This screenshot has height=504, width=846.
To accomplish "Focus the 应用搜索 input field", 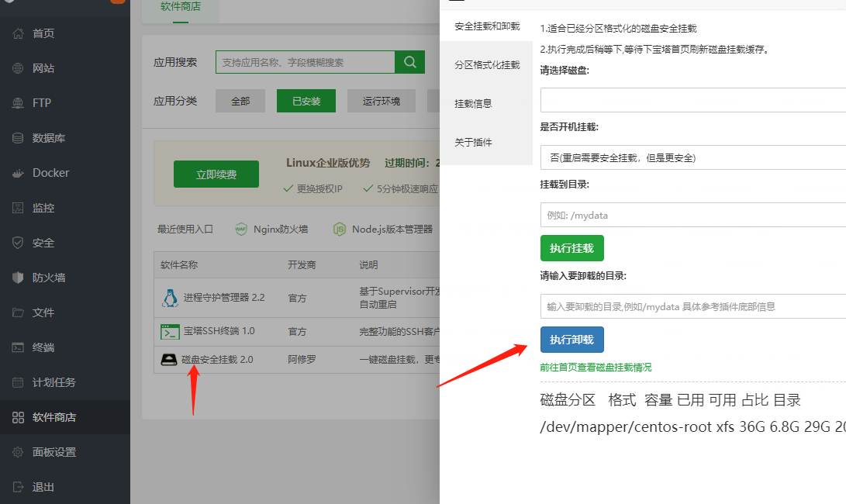I will click(x=306, y=62).
